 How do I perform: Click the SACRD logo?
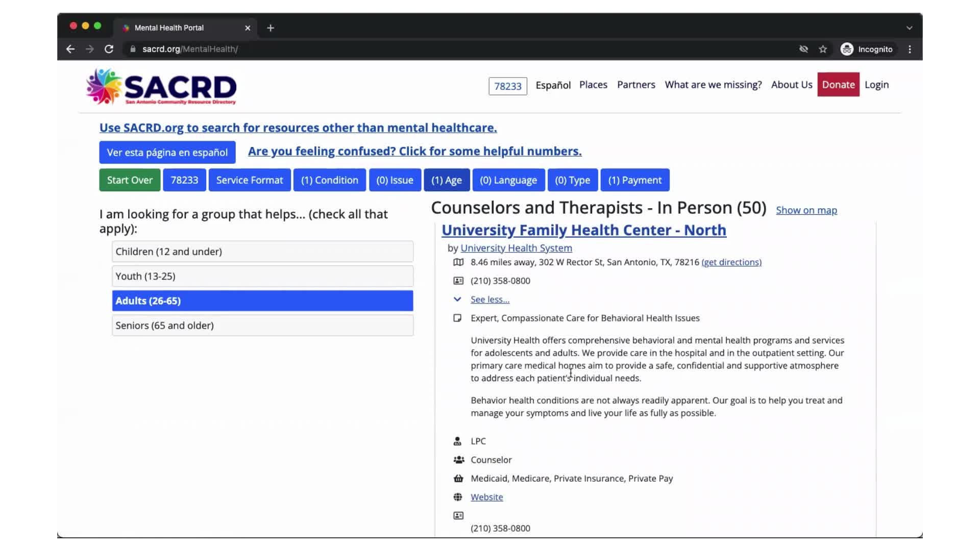(x=161, y=87)
